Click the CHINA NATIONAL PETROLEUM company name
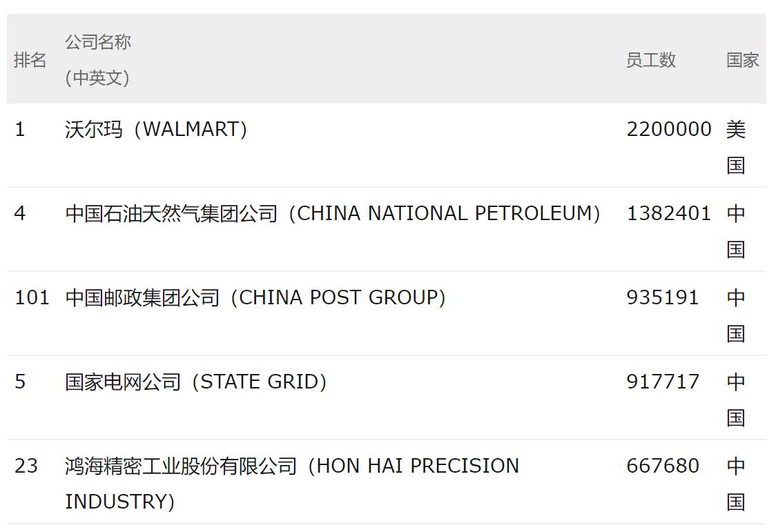 333,214
